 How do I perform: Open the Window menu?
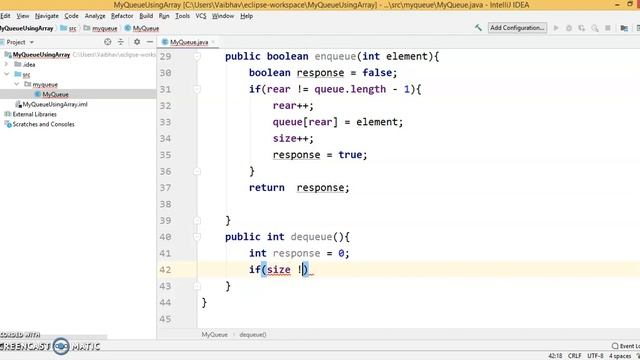tap(222, 16)
